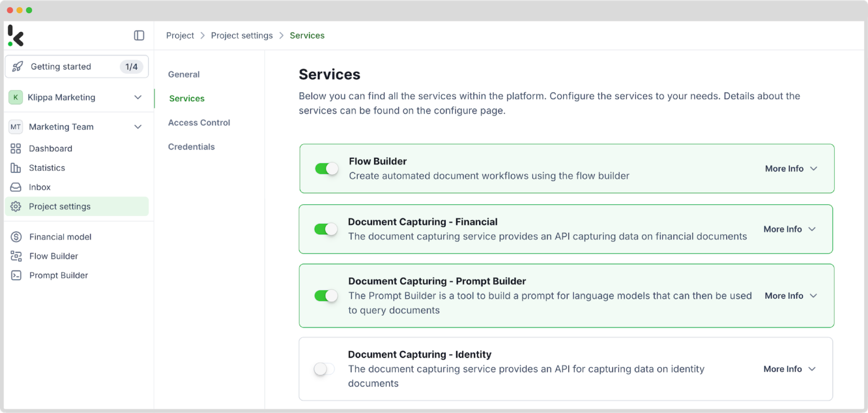Select the Credentials settings tab

[x=192, y=147]
